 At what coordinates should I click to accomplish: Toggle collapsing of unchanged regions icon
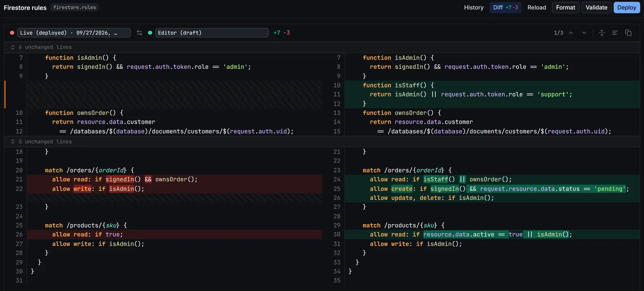tap(602, 33)
